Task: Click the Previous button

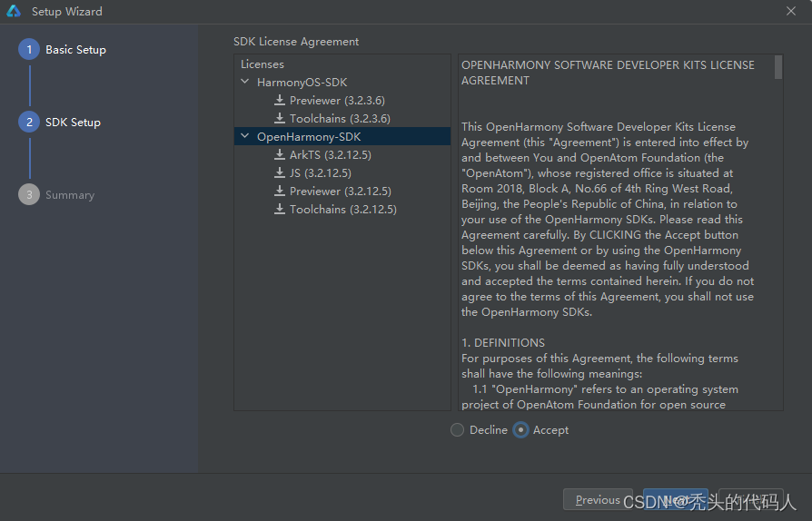Action: [x=598, y=500]
